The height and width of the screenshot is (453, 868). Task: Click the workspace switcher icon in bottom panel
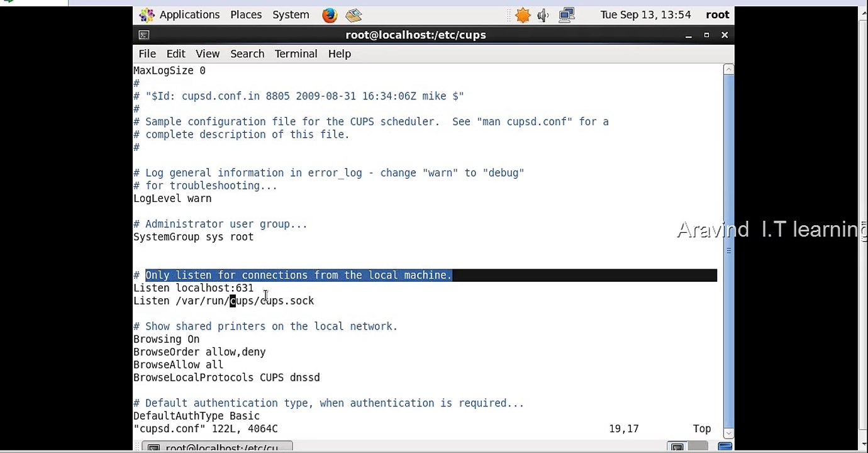coord(677,447)
